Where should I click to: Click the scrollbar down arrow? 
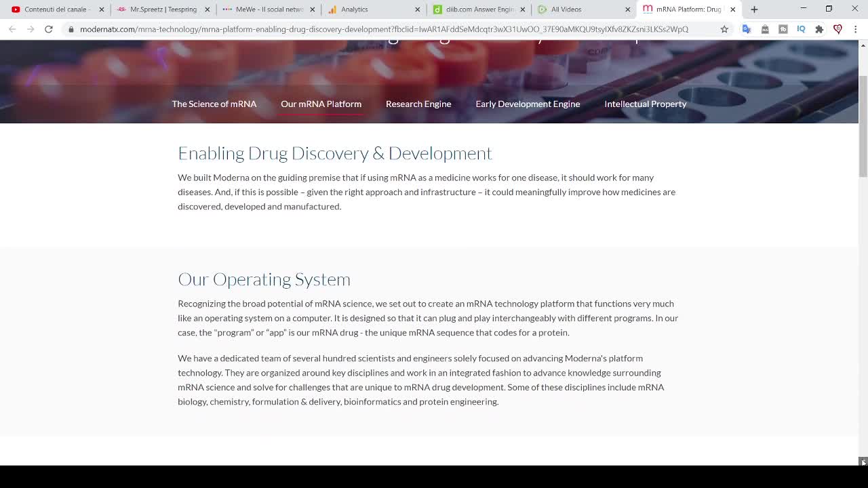863,462
